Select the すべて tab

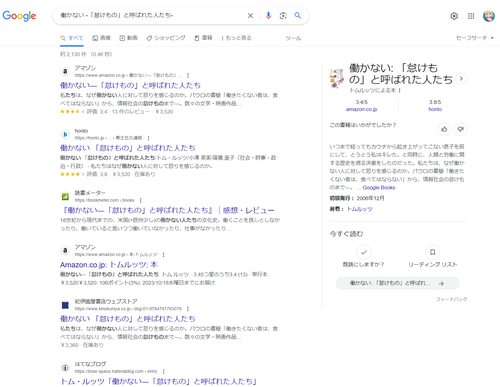click(72, 38)
